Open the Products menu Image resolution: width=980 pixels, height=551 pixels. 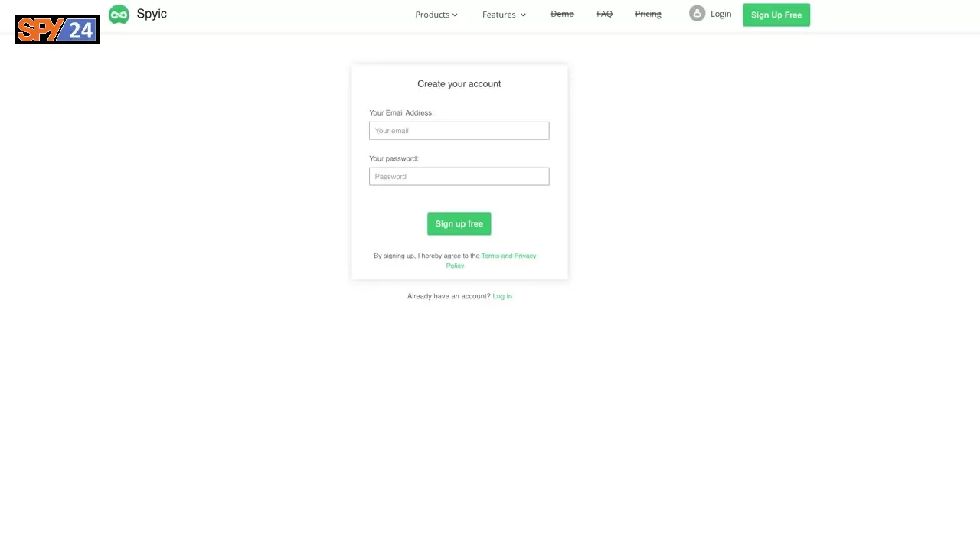[436, 15]
